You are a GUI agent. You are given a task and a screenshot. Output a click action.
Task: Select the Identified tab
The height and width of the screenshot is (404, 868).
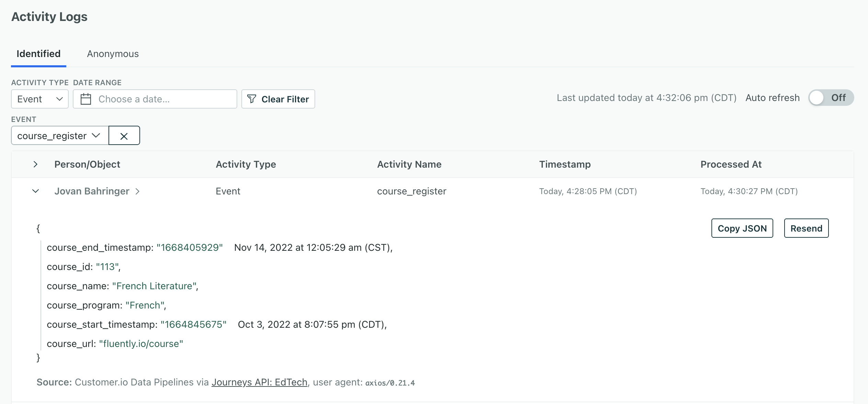point(38,54)
